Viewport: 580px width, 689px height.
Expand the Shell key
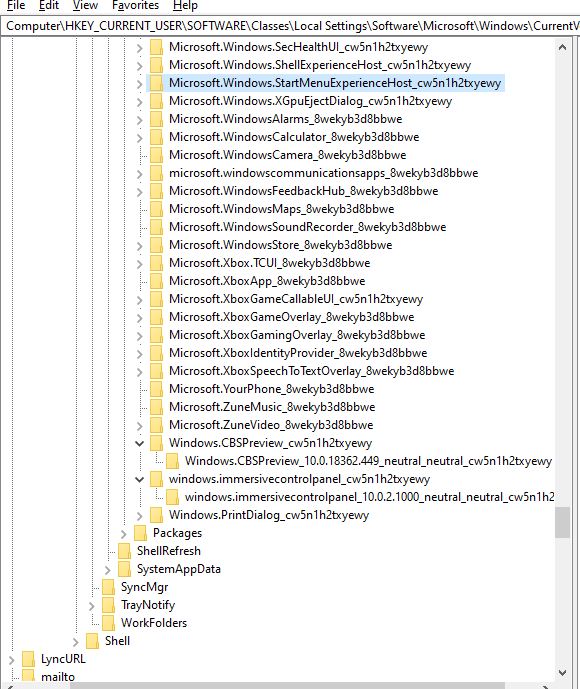coord(76,642)
